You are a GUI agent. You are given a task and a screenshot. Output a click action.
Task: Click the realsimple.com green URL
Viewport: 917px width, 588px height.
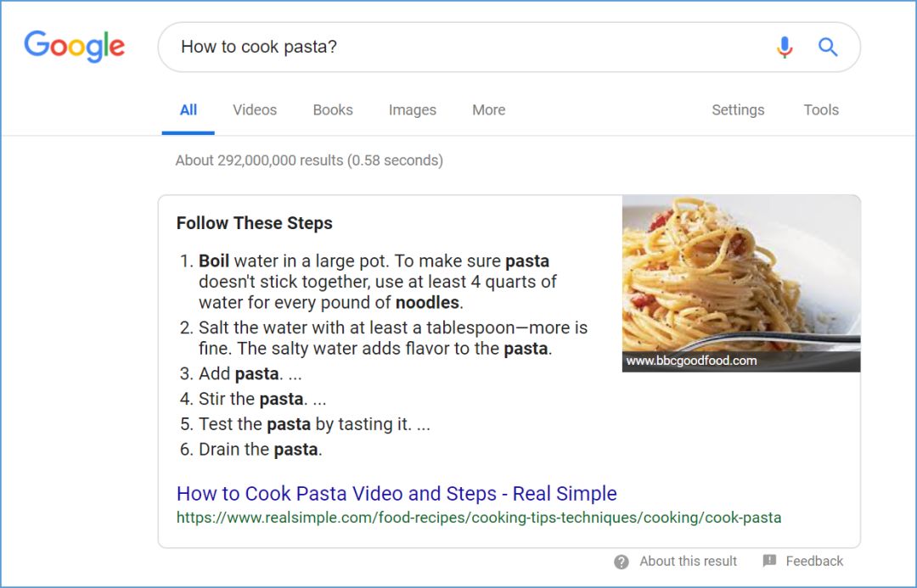click(479, 518)
